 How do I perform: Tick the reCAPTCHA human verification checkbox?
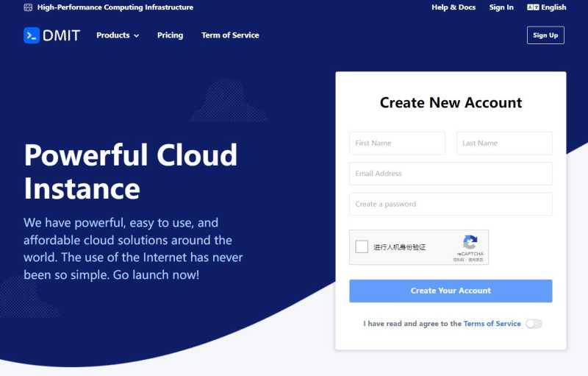pos(362,246)
